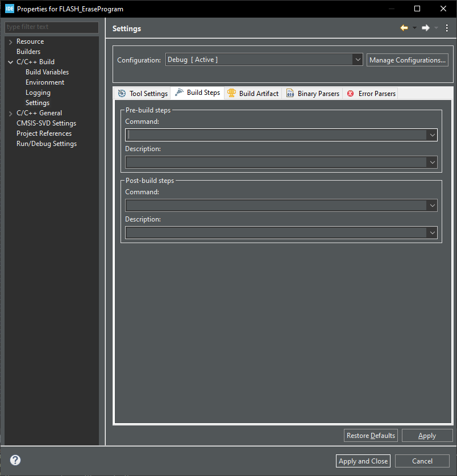457x476 pixels.
Task: Select Run/Debug Settings item
Action: [47, 144]
